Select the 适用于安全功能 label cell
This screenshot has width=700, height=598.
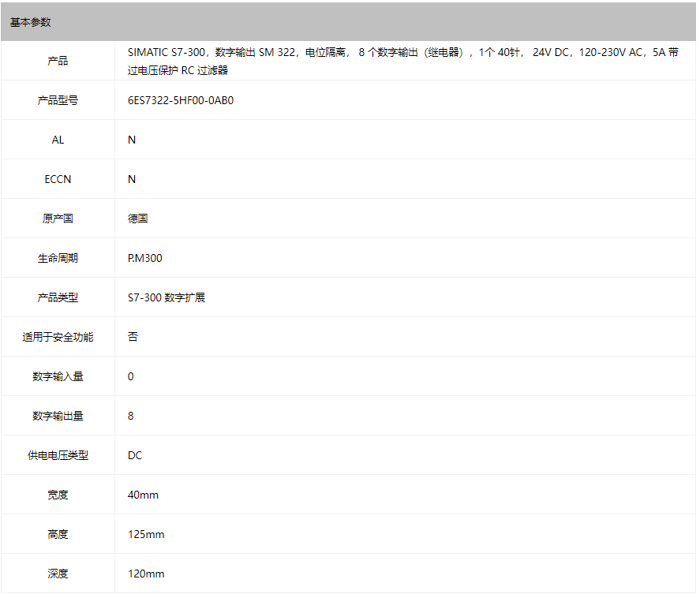click(x=58, y=337)
